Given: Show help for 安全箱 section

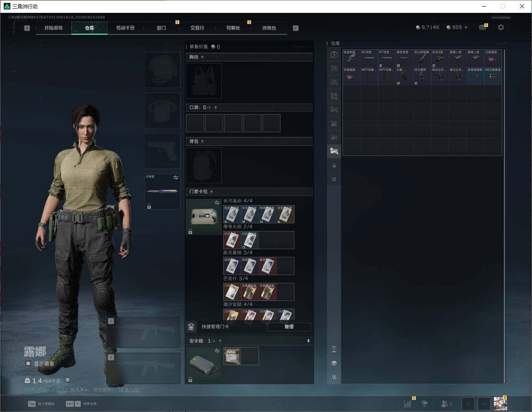Looking at the screenshot, I should pos(220,341).
